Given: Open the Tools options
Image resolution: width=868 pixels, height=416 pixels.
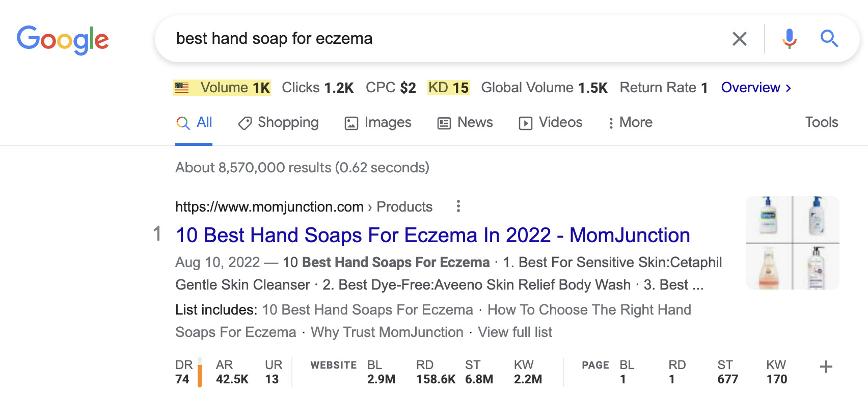Looking at the screenshot, I should (821, 122).
